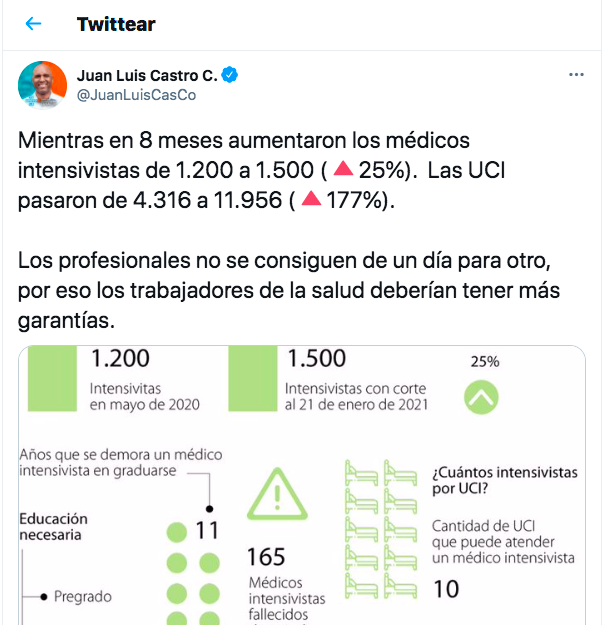This screenshot has height=625, width=603.
Task: Click the red triangle beside 177%
Action: pos(311,198)
